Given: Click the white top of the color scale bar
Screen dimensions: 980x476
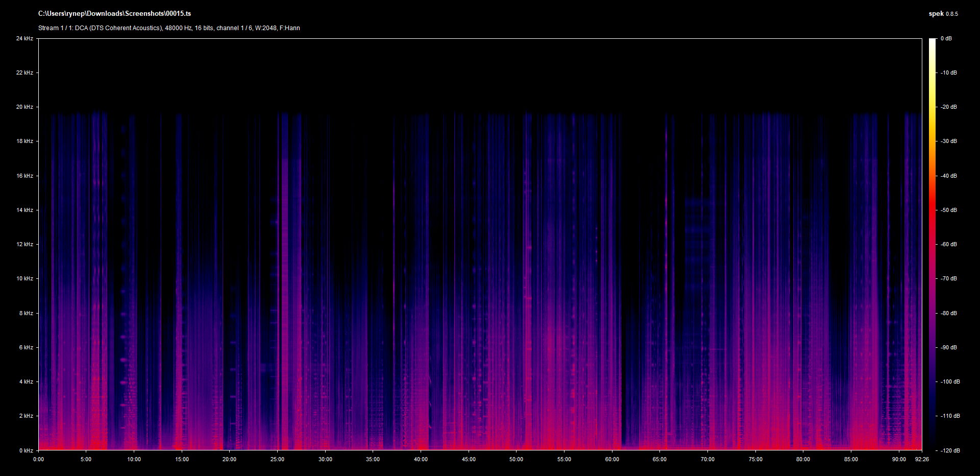Looking at the screenshot, I should 933,42.
